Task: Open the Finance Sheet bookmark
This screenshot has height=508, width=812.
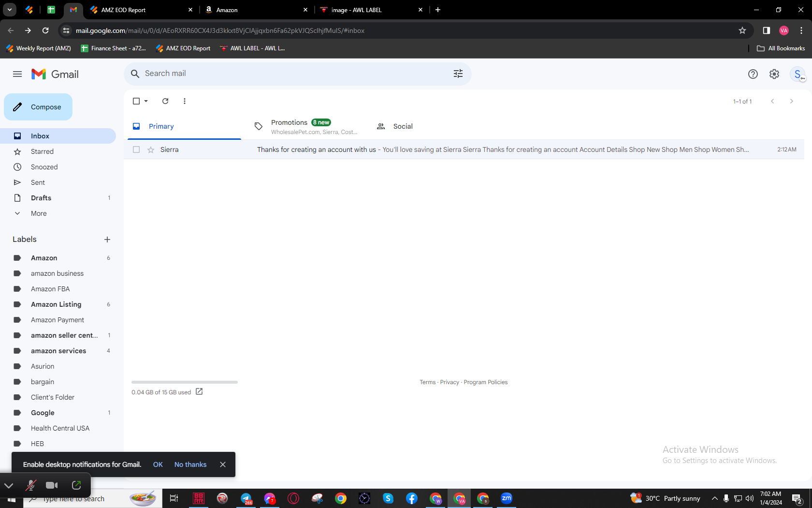Action: 114,48
